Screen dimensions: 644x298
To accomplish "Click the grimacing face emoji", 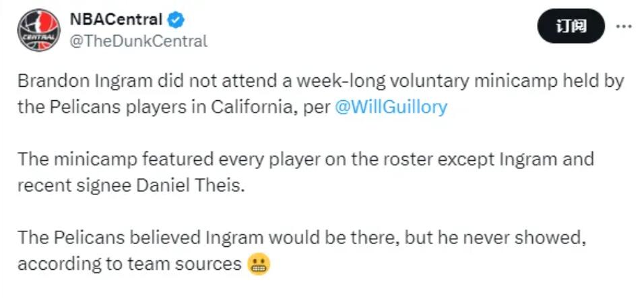I will coord(259,264).
